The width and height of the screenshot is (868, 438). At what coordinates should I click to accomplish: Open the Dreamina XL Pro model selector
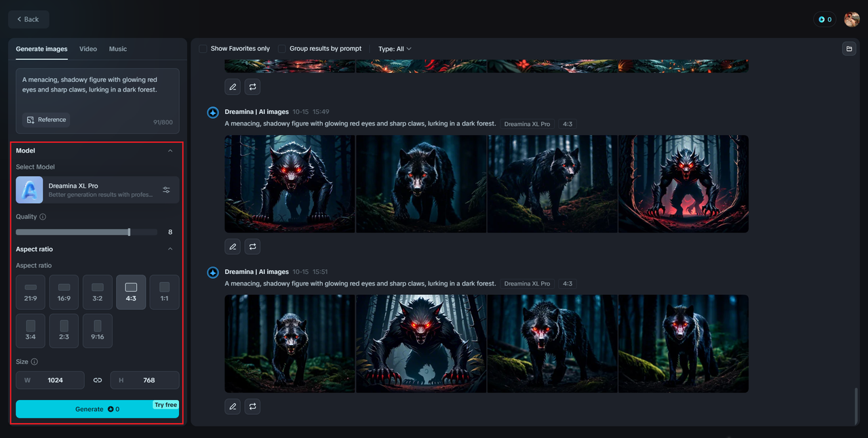tap(98, 190)
